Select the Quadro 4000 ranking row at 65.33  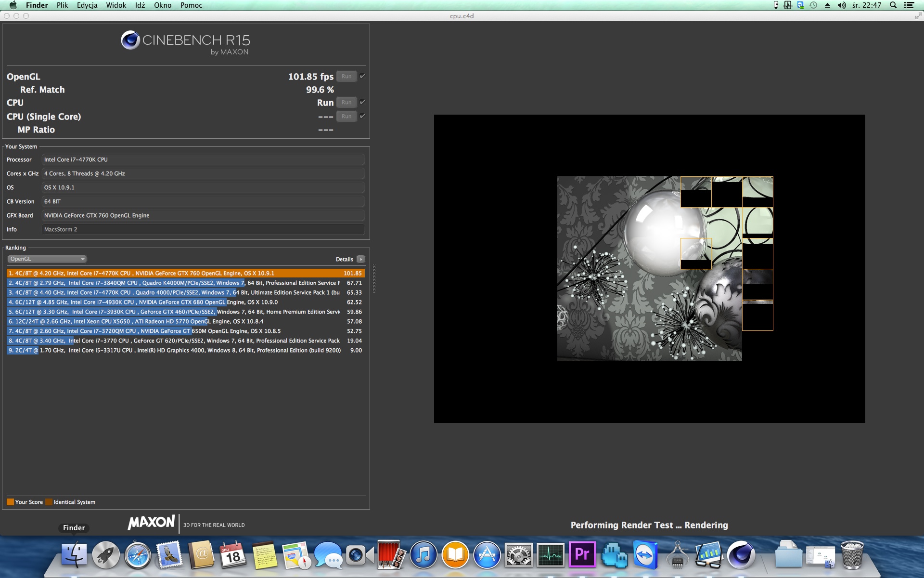point(186,292)
